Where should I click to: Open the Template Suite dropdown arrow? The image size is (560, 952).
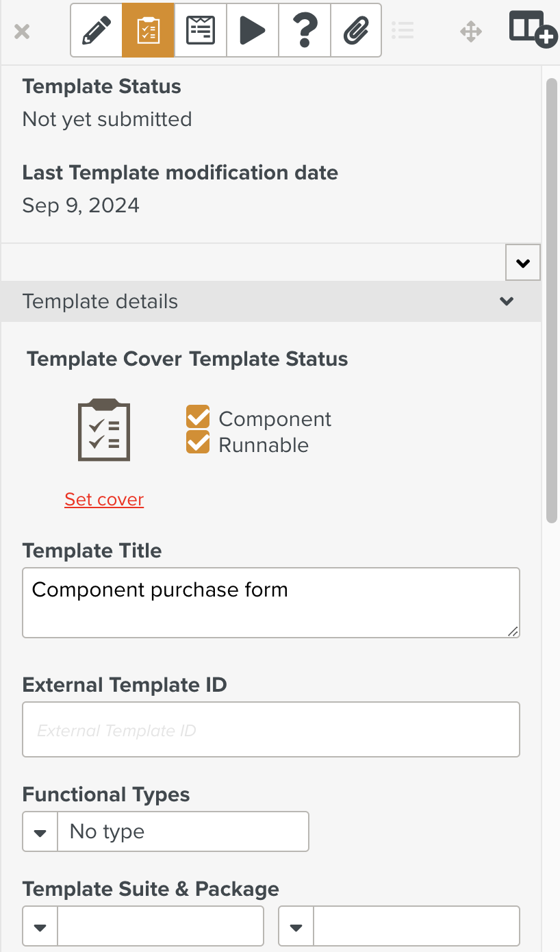tap(40, 927)
